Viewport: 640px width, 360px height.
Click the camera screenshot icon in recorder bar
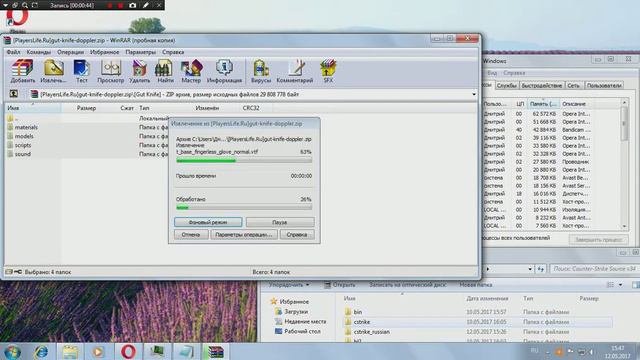coord(133,5)
